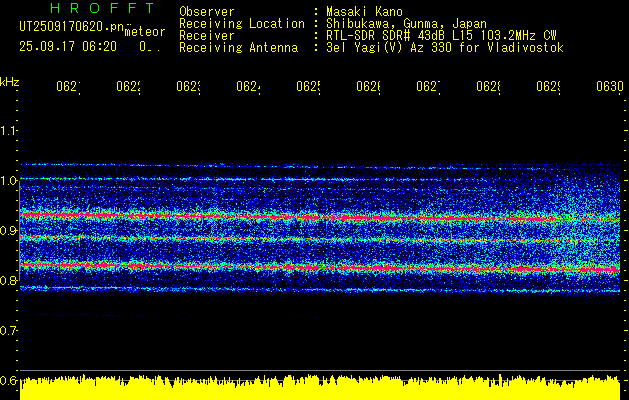Click the strong red trace just above 0.9 kHz

[x=320, y=217]
